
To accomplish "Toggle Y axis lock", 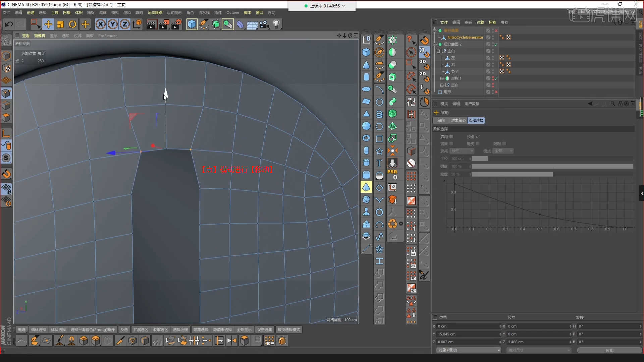I will pos(113,24).
